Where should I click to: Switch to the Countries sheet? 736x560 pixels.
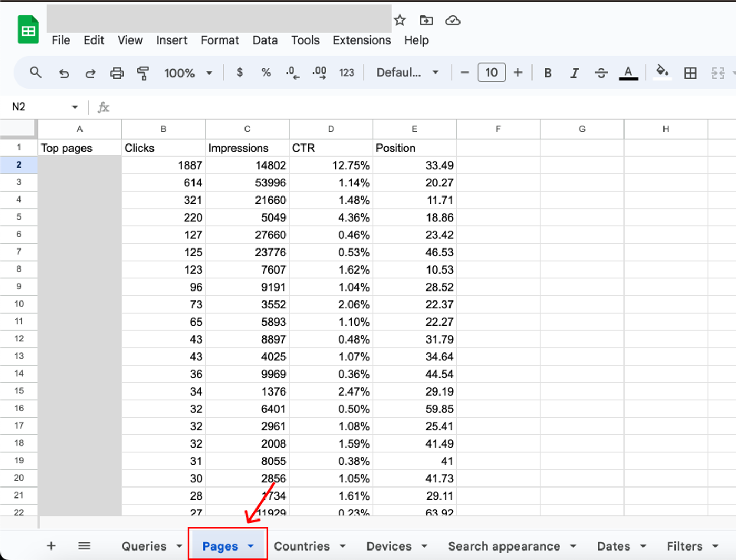tap(303, 546)
